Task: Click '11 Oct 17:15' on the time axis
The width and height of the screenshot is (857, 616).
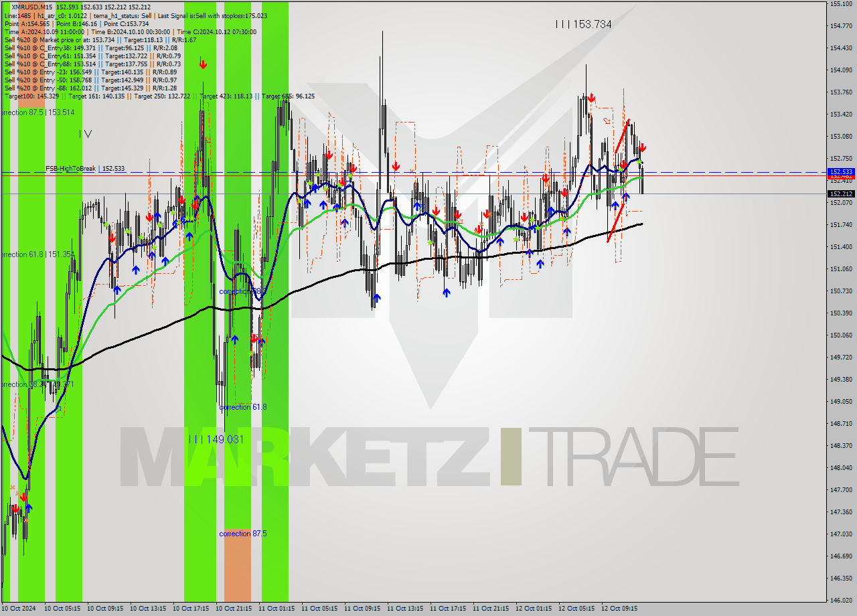Action: click(448, 609)
